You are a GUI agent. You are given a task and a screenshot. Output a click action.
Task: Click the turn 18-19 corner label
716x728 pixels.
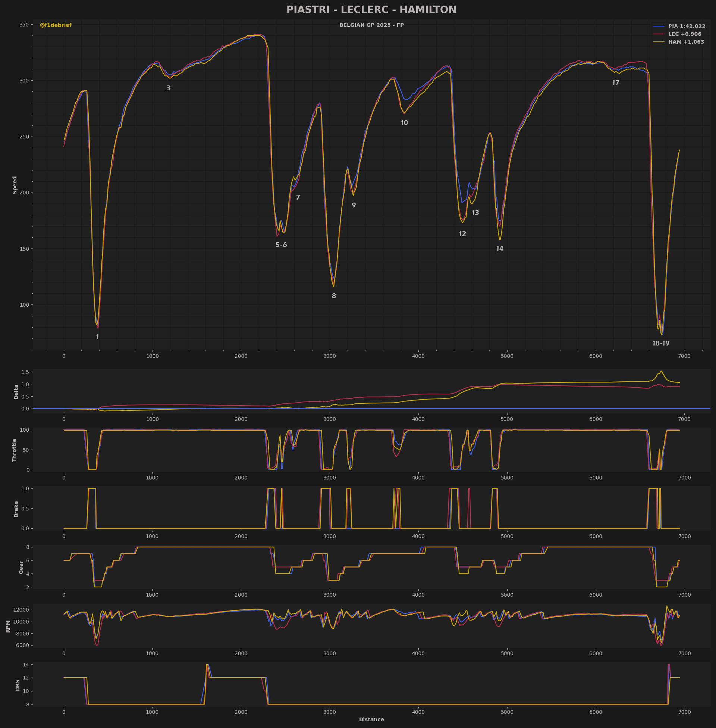coord(661,344)
